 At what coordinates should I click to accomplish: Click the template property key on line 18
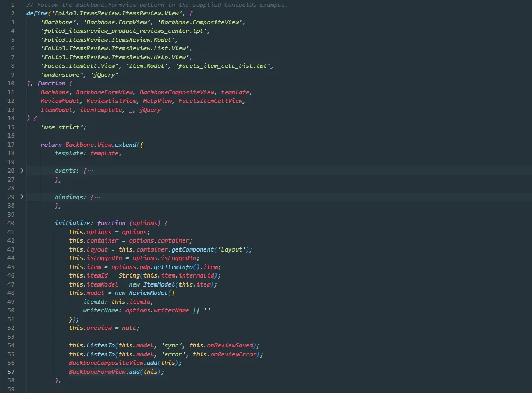click(x=69, y=153)
